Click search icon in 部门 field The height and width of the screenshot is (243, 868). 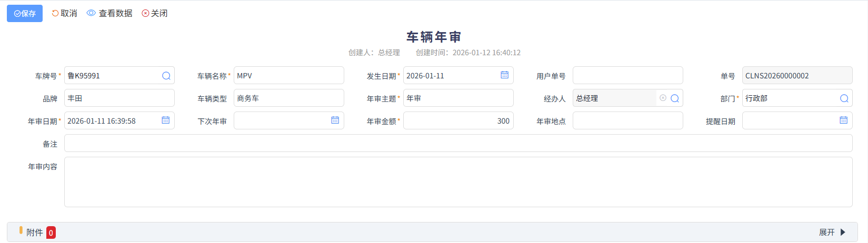click(x=844, y=98)
